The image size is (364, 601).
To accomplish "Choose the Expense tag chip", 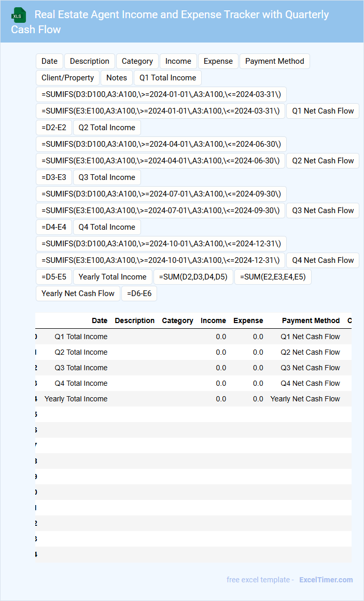I will 218,61.
